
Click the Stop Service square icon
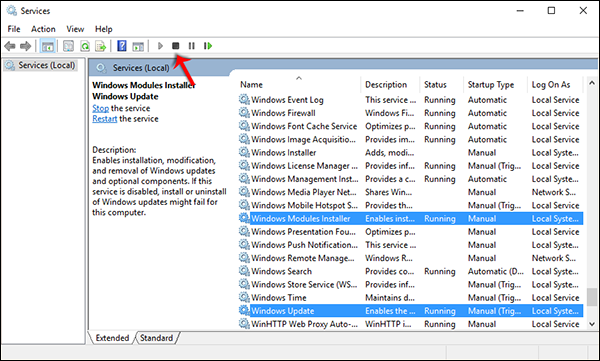[176, 46]
